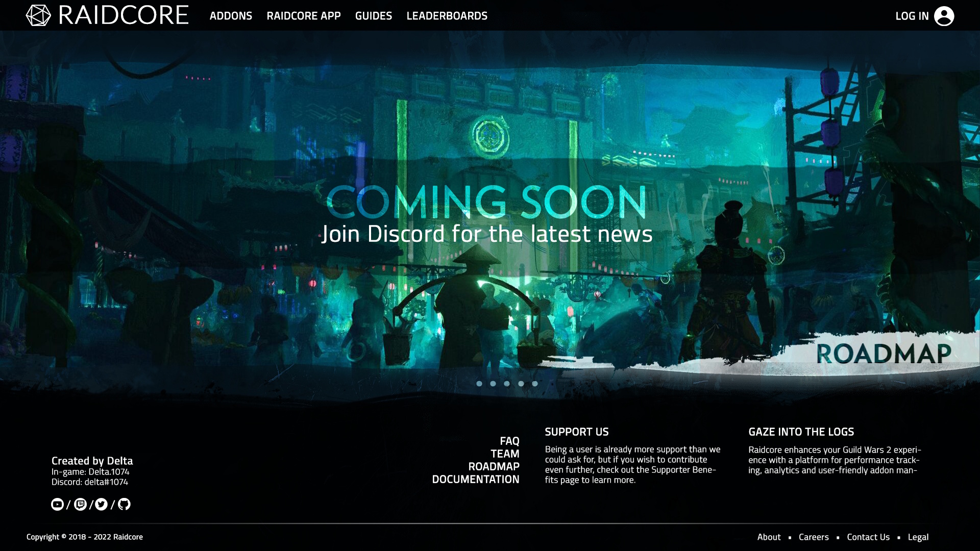
Task: Open the YouTube icon link in the footer
Action: tap(57, 505)
